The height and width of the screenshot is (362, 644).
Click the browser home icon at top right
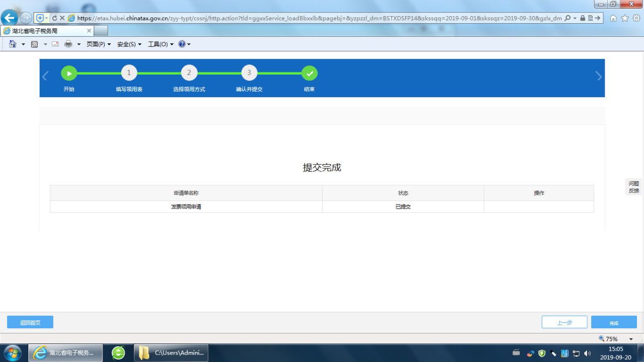click(x=613, y=18)
